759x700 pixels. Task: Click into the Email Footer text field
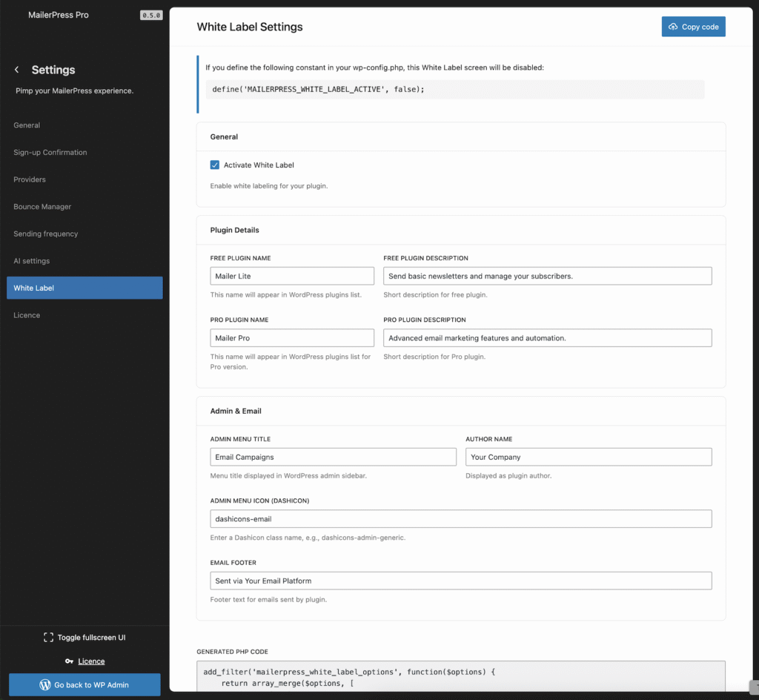(x=460, y=581)
